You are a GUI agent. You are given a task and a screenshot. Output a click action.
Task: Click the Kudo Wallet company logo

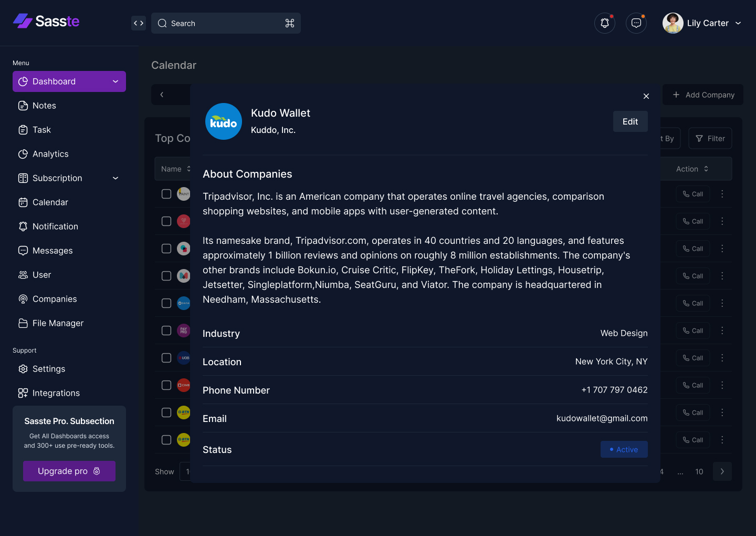pos(224,121)
